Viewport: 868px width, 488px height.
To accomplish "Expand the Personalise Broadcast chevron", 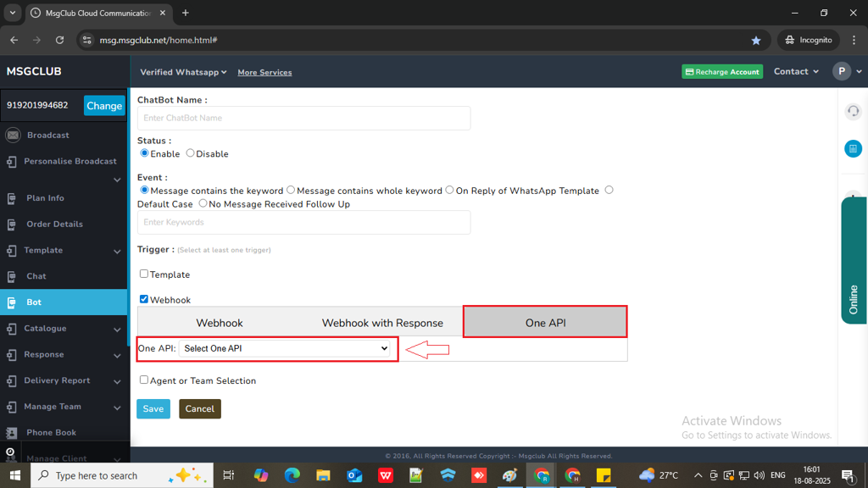I will tap(117, 180).
